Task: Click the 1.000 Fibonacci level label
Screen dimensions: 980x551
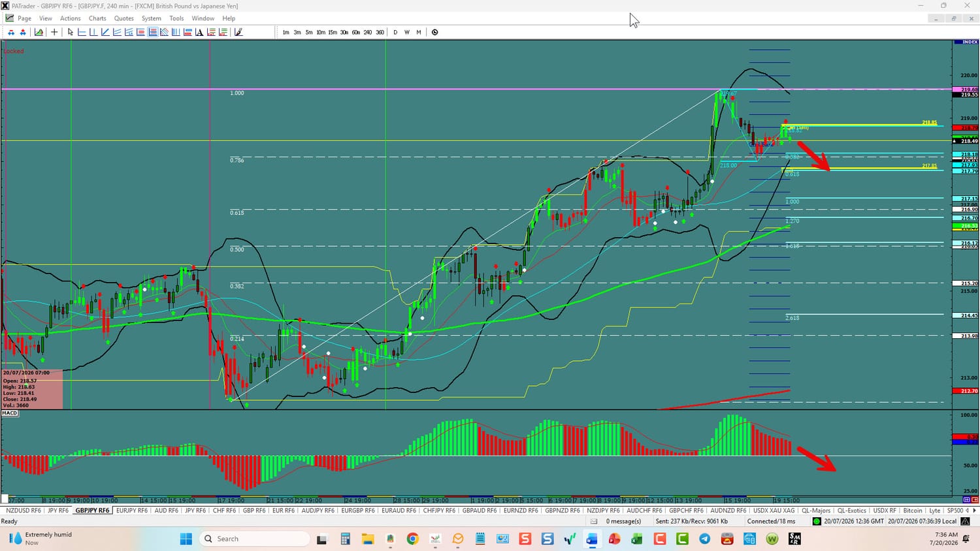Action: tap(237, 93)
